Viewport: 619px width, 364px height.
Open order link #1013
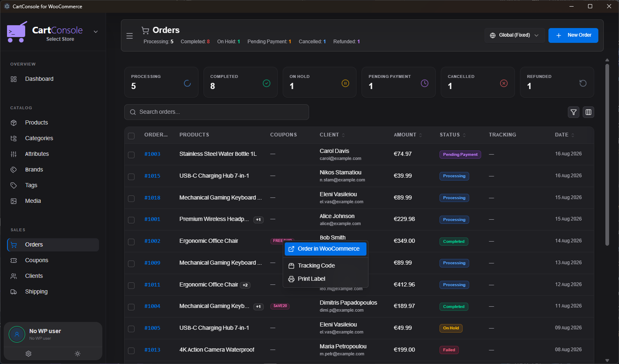(152, 350)
